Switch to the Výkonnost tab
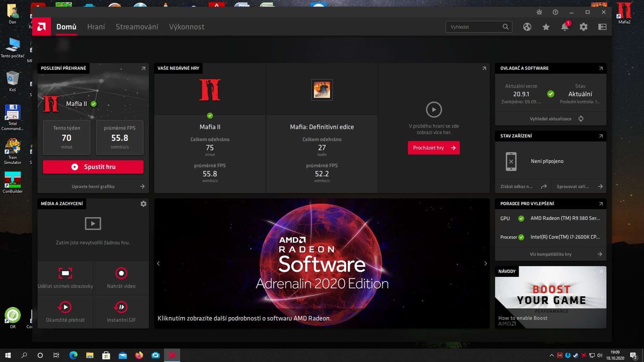The width and height of the screenshot is (644, 362). point(187,27)
